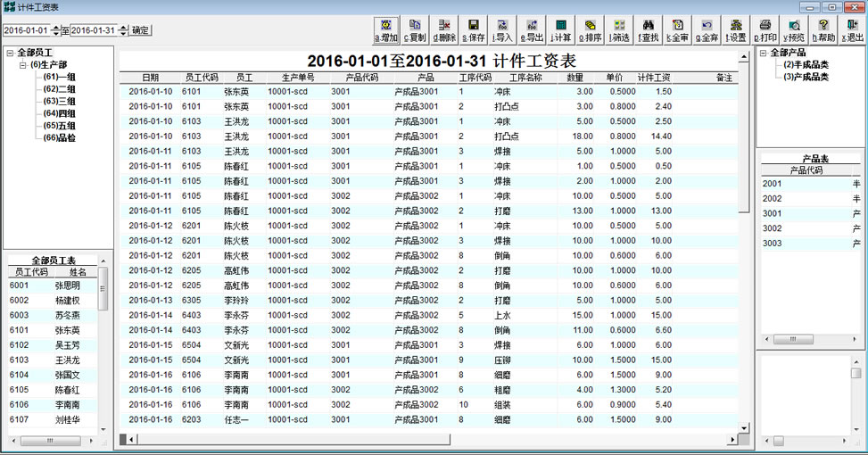Click the 查找 (Find) binoculars button

pyautogui.click(x=649, y=30)
